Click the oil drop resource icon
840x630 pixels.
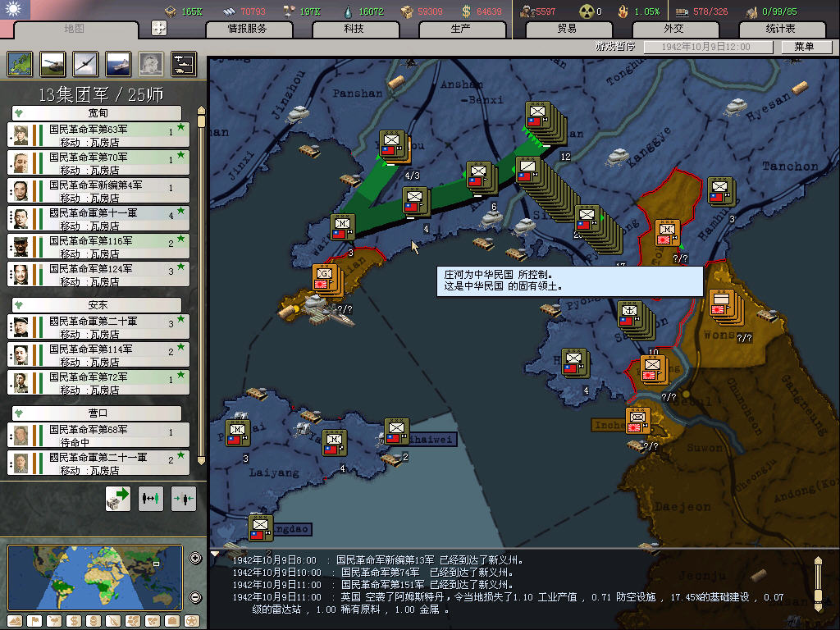[348, 11]
